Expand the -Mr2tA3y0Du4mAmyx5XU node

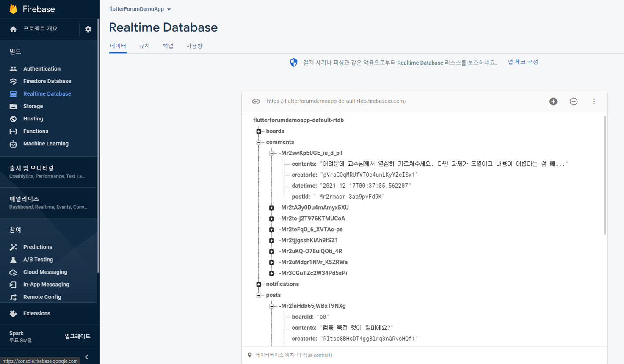pyautogui.click(x=271, y=208)
